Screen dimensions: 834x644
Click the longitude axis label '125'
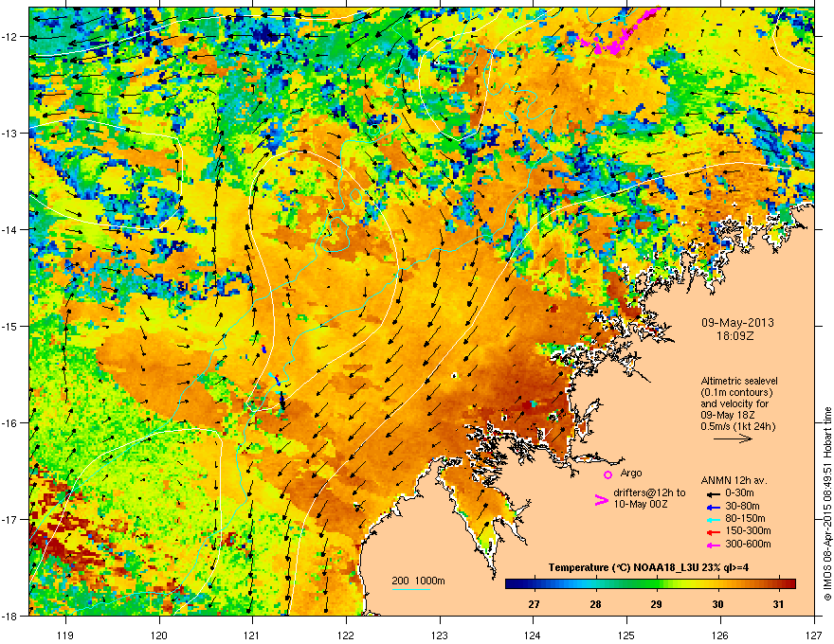pos(626,635)
